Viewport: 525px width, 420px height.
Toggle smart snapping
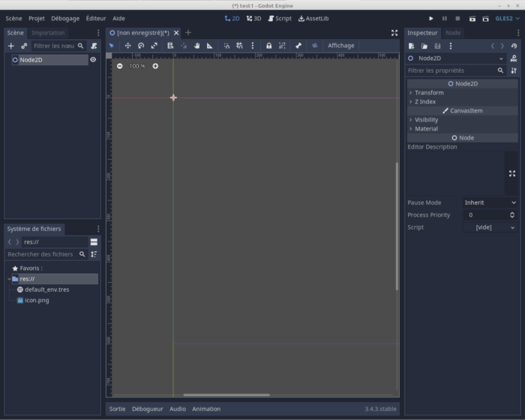[x=226, y=46]
